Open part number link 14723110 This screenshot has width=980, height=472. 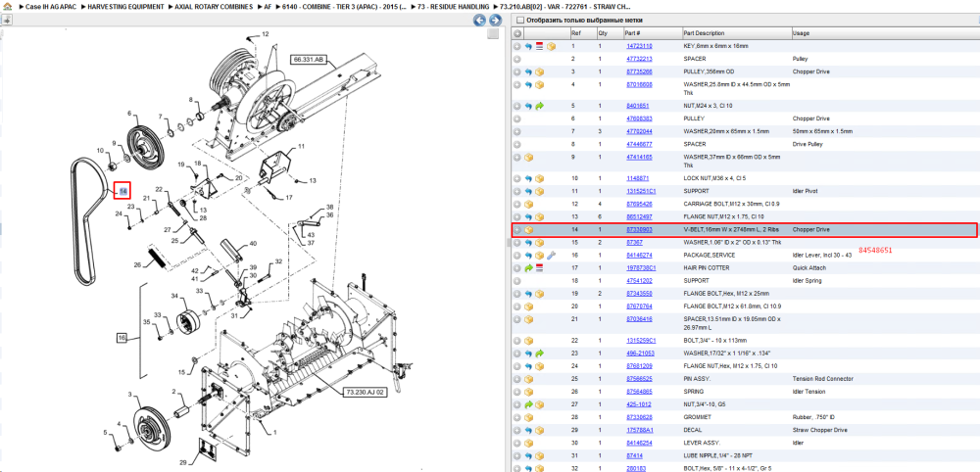click(x=639, y=46)
